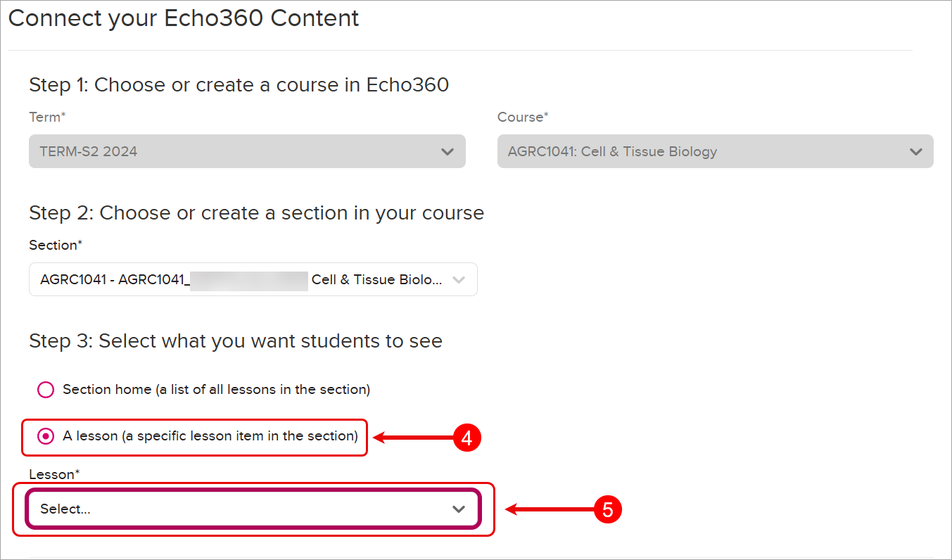Image resolution: width=952 pixels, height=560 pixels.
Task: Click the Course dropdown chevron arrow
Action: (x=915, y=152)
